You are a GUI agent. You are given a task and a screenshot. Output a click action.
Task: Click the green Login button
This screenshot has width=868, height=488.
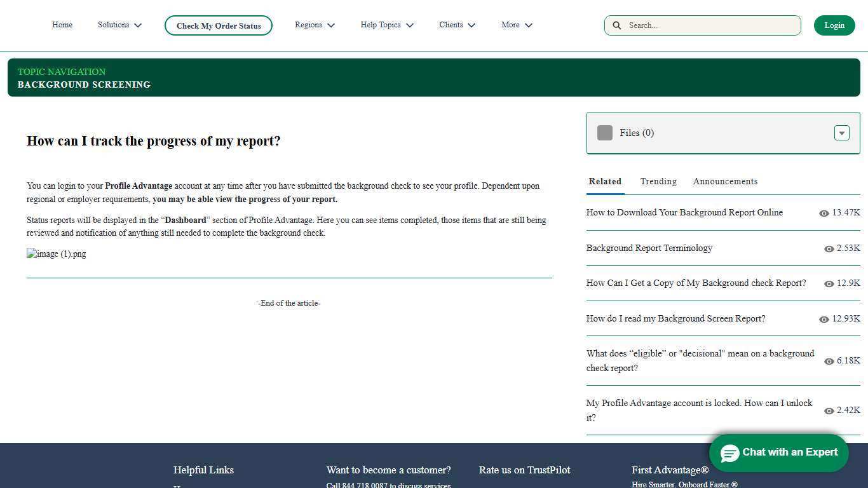click(834, 25)
